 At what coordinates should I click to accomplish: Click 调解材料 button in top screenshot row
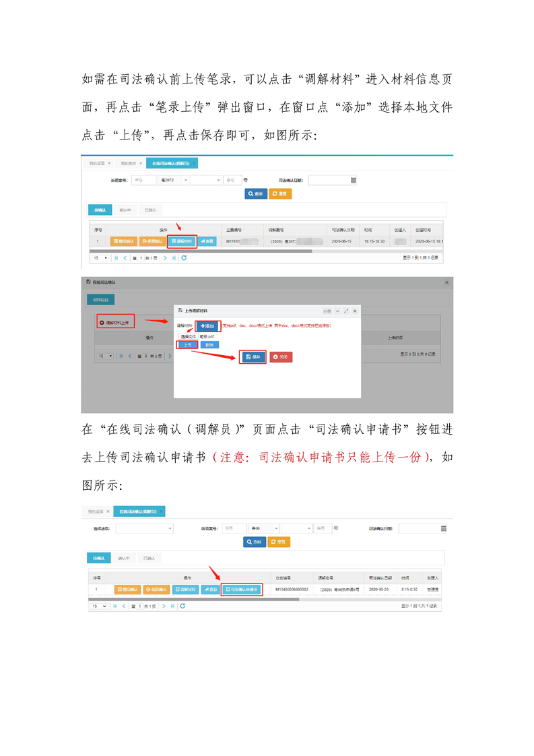[x=182, y=241]
